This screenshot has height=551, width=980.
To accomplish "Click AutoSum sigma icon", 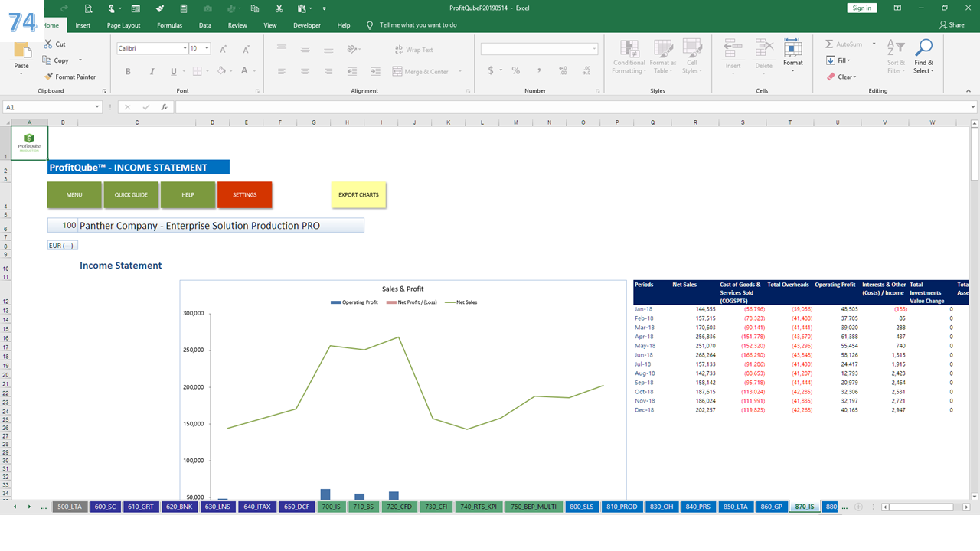I will click(830, 44).
